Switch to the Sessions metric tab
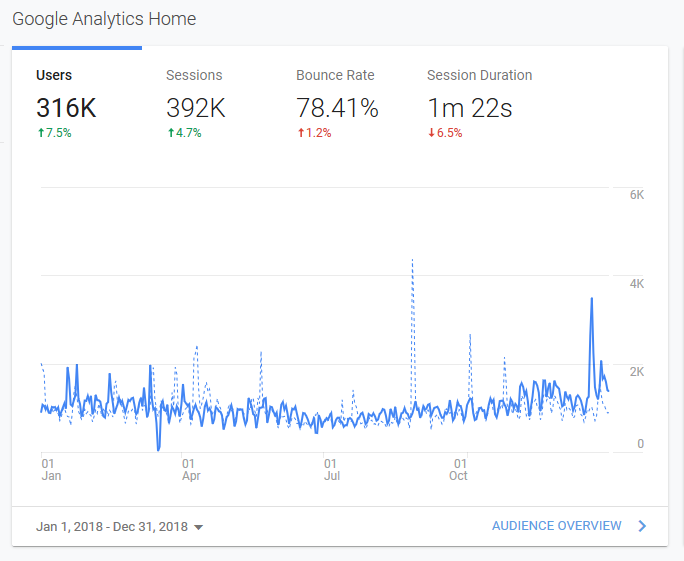 pyautogui.click(x=194, y=75)
